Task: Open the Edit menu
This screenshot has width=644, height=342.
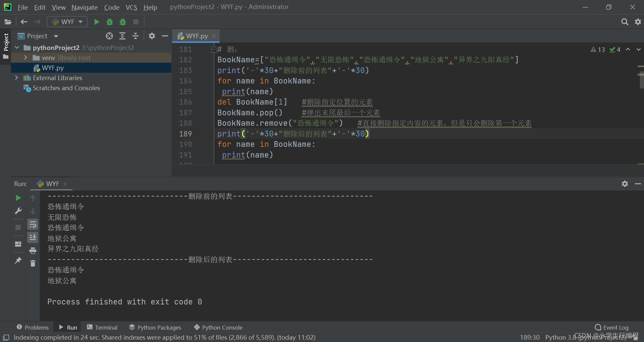Action: 40,7
